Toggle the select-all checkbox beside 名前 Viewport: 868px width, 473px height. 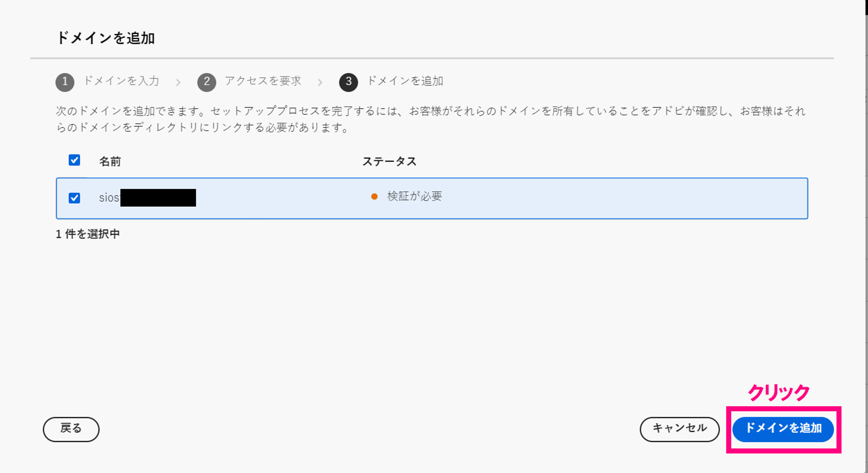pos(74,160)
